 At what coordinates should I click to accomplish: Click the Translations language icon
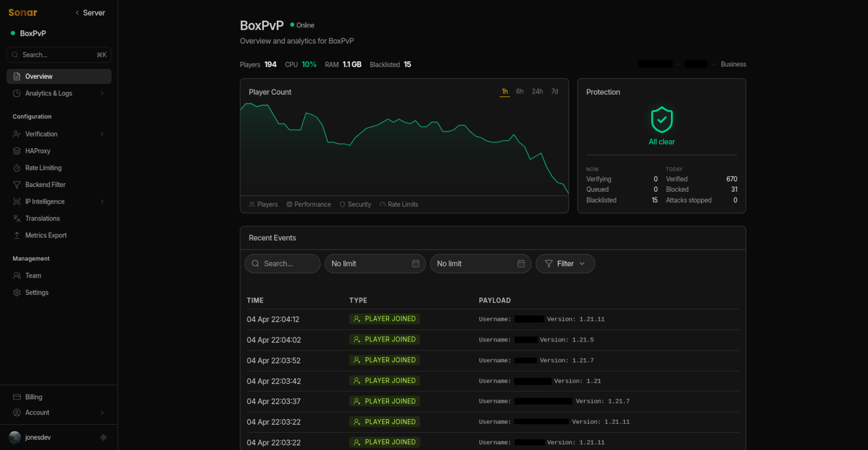coord(17,218)
